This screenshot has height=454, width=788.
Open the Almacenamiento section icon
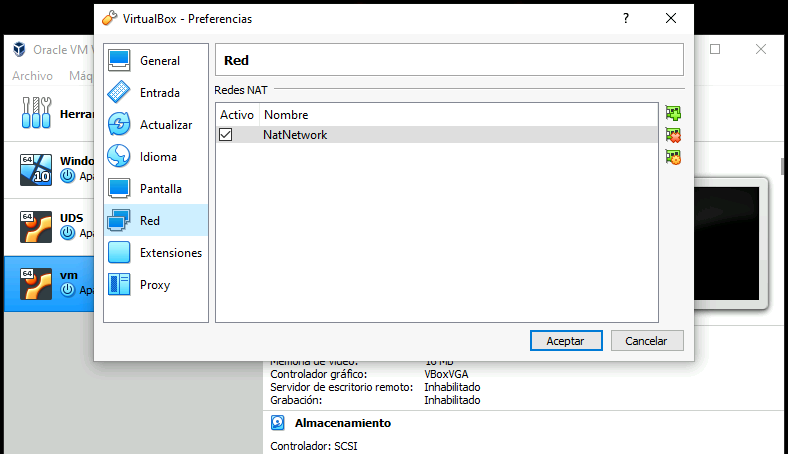(x=277, y=422)
